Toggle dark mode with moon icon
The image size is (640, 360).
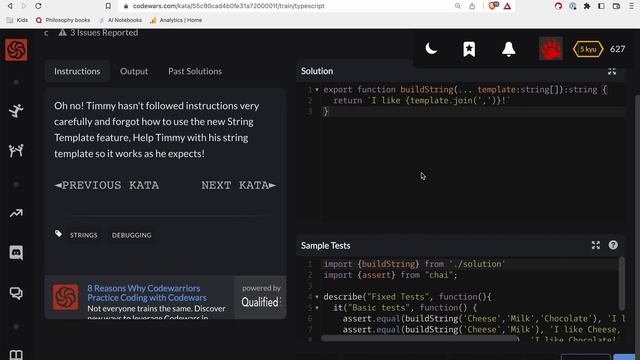point(431,49)
